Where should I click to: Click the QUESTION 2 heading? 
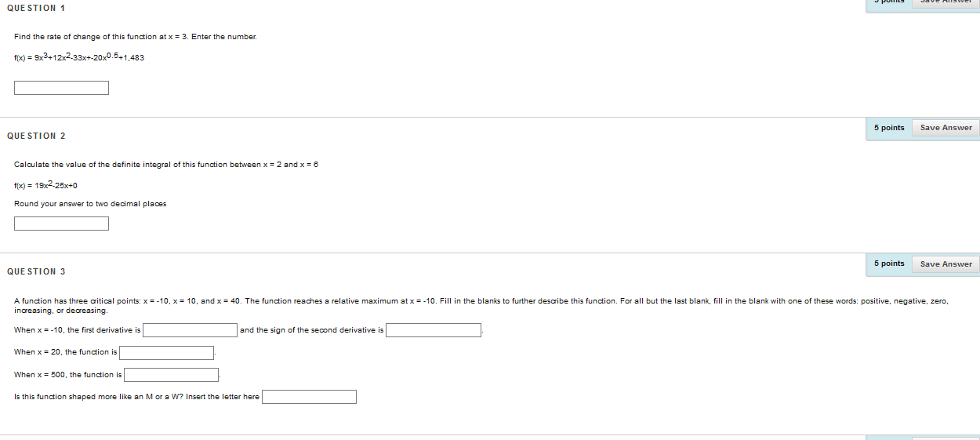(36, 136)
